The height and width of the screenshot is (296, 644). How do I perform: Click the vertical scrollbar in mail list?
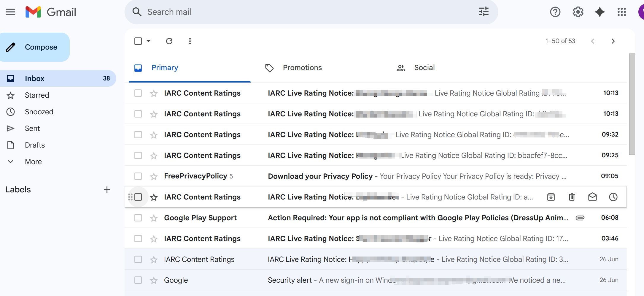[632, 104]
